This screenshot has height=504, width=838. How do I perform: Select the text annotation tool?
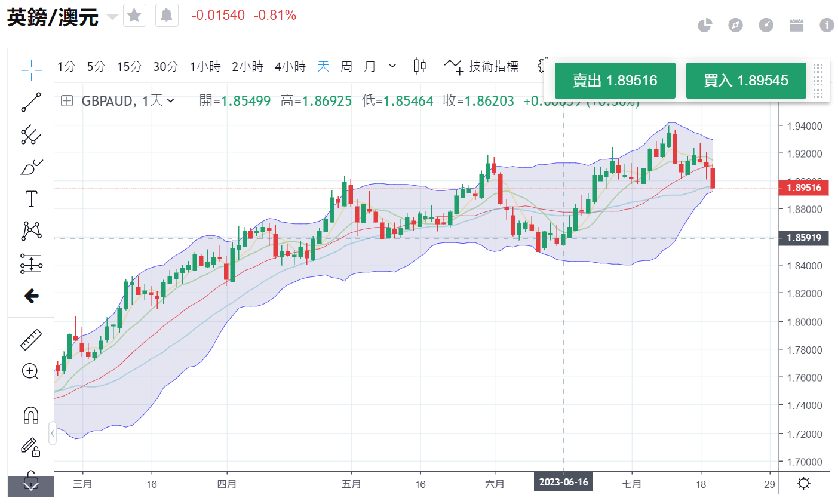(x=31, y=199)
